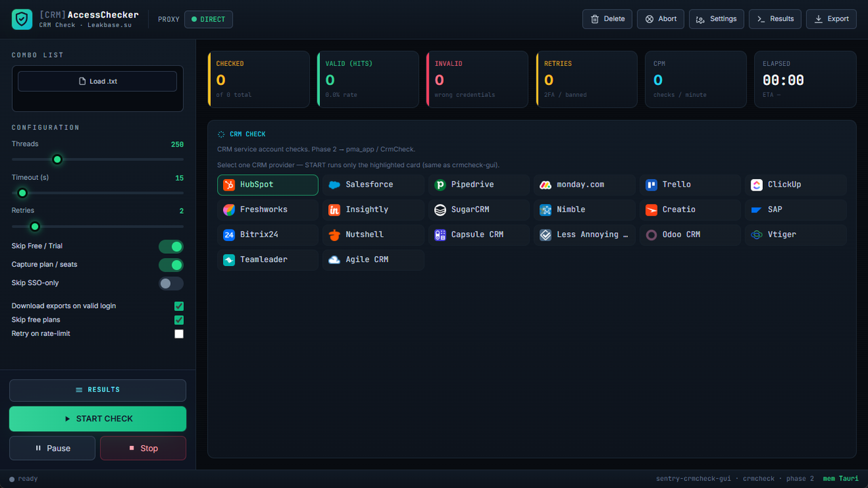Click the trash icon in Delete
This screenshot has height=488, width=868.
595,19
